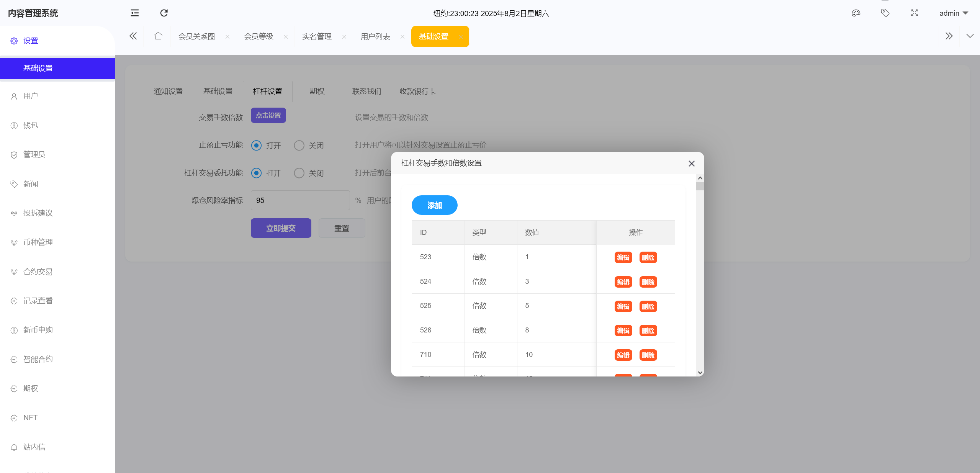Switch to the 收款银行卡 tab
Image resolution: width=980 pixels, height=473 pixels.
417,91
